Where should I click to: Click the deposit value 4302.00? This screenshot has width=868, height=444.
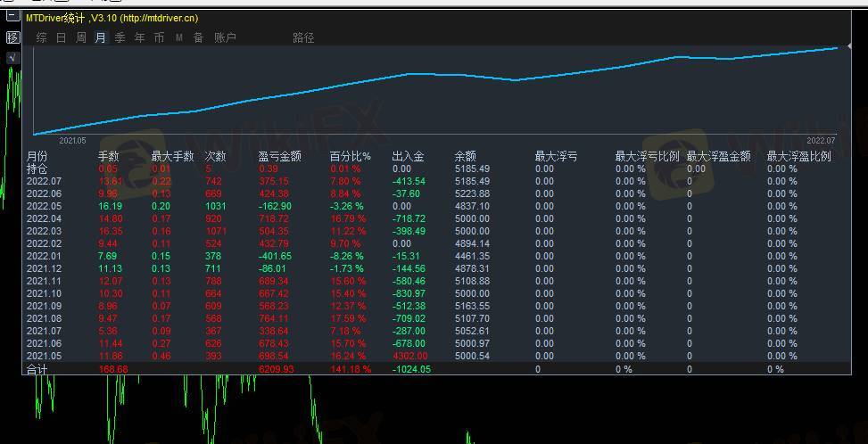(409, 356)
